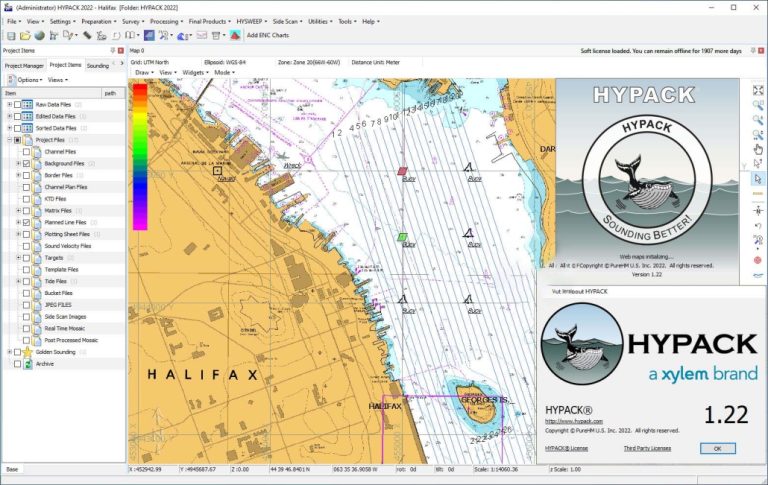Viewport: 768px width, 485px height.
Task: Select the pan hand tool in map sidebar
Action: point(758,149)
